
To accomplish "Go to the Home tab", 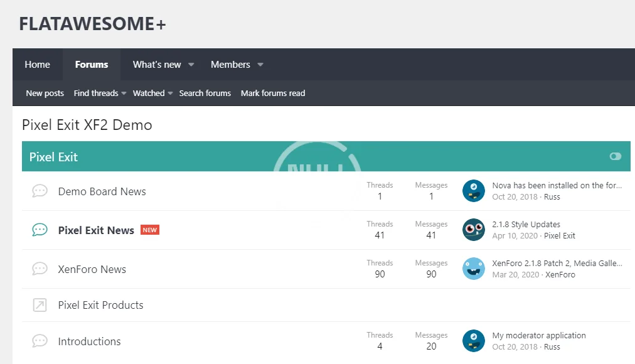I will [x=38, y=65].
